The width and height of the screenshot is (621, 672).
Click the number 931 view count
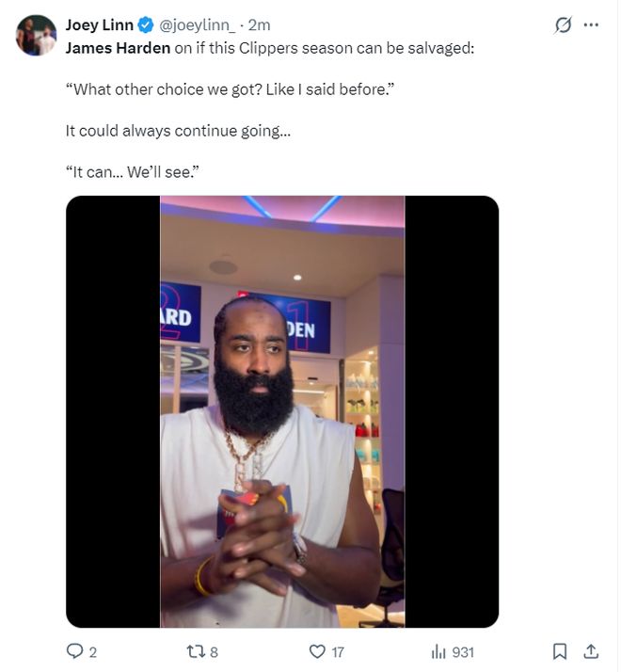point(463,651)
